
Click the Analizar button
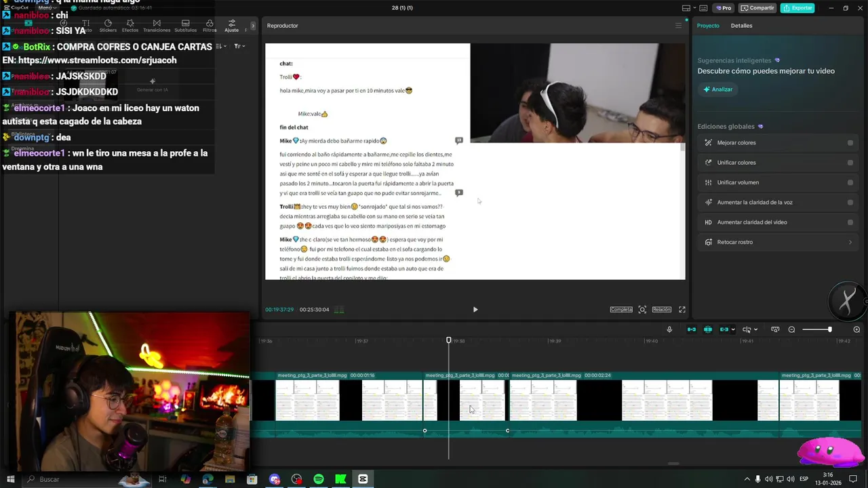[718, 89]
